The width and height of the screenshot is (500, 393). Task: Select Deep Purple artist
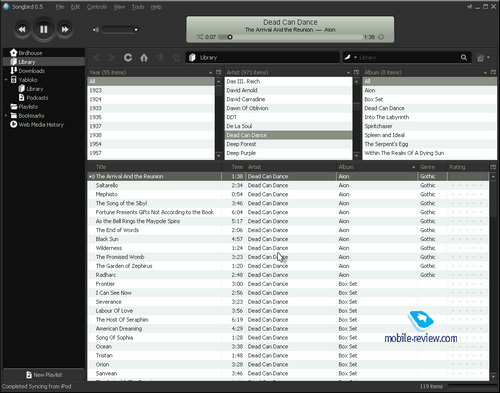pos(288,153)
